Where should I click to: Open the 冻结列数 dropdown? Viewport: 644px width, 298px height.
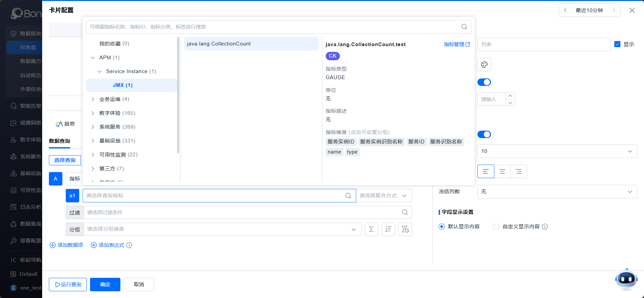coord(557,192)
